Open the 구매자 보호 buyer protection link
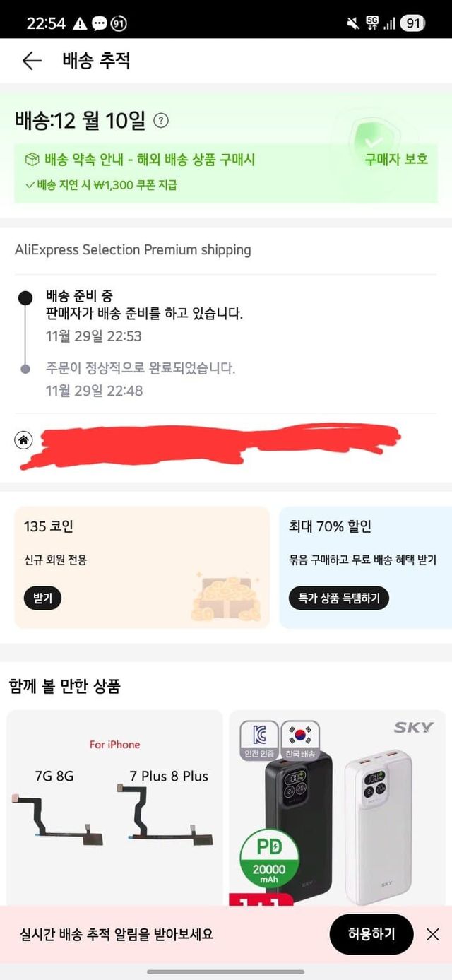The image size is (452, 980). (x=396, y=159)
